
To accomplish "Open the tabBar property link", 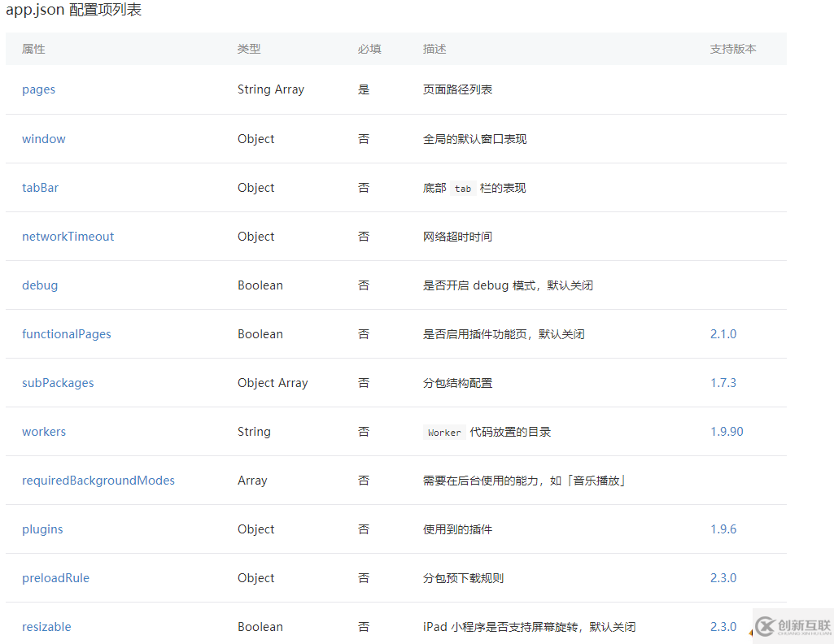I will [x=41, y=188].
